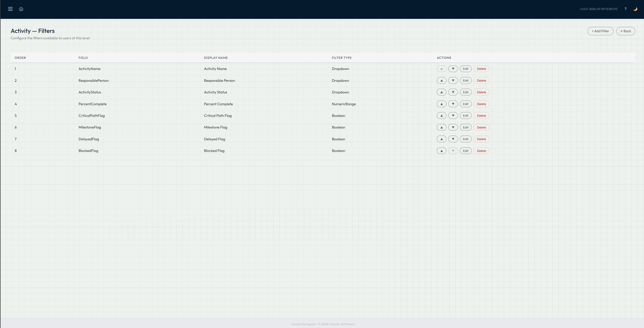Edit the CriticalPathFlag filter
This screenshot has height=328, width=644.
(x=465, y=116)
